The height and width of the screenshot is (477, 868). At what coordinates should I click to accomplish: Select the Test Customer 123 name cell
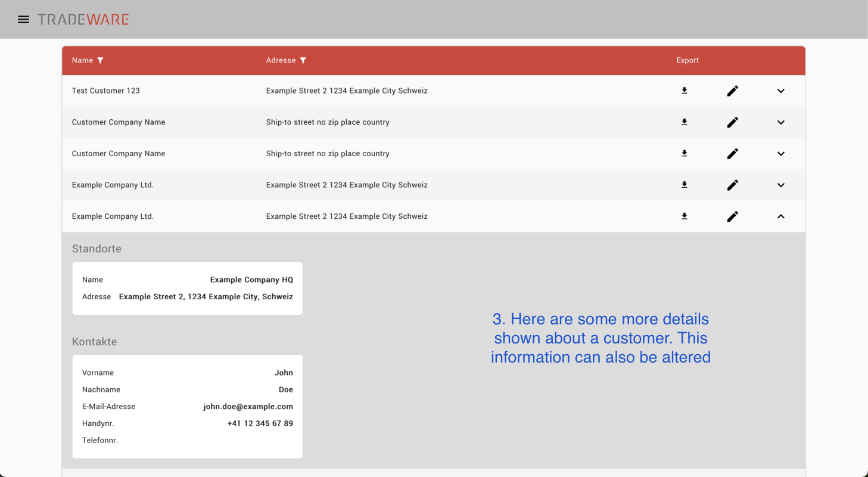coord(106,91)
